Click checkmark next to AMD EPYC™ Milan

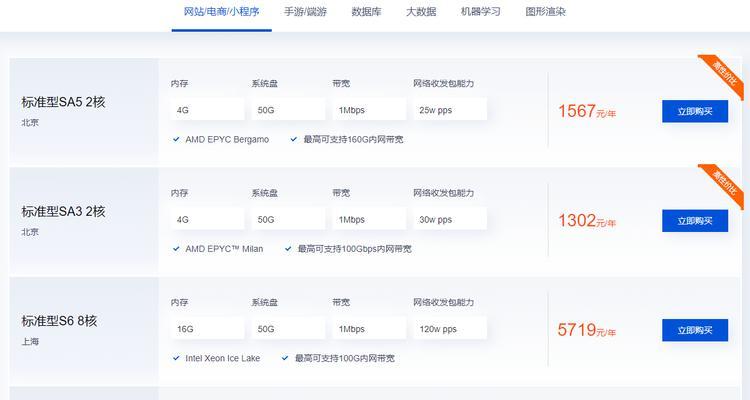point(176,249)
